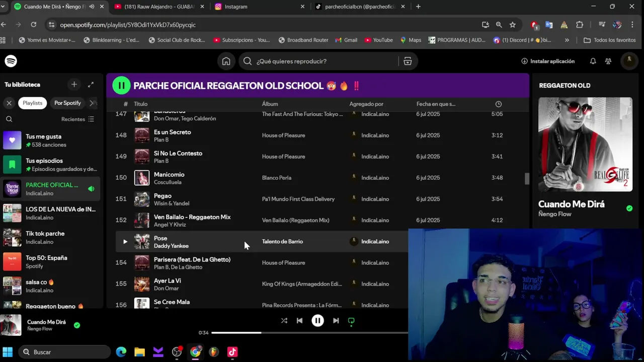Open Chrome's three-dot menu
The width and height of the screenshot is (644, 362).
tap(632, 25)
